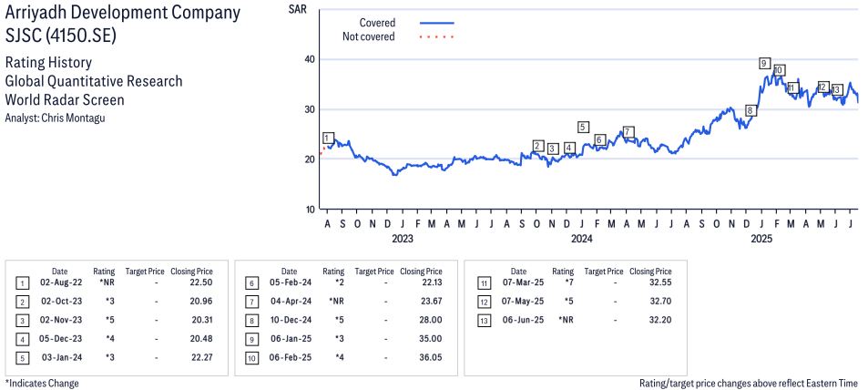The image size is (868, 390).
Task: Select chart marker 4 on the price line
Action: [x=569, y=148]
